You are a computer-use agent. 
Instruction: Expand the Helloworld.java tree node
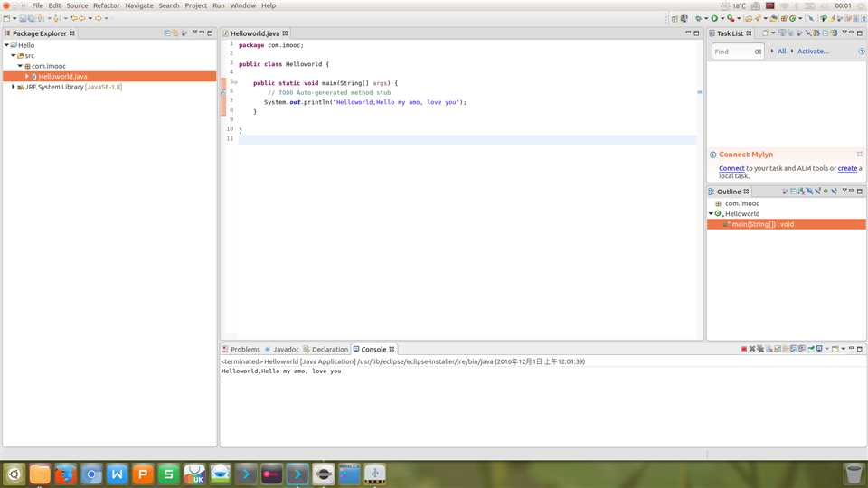(x=26, y=76)
